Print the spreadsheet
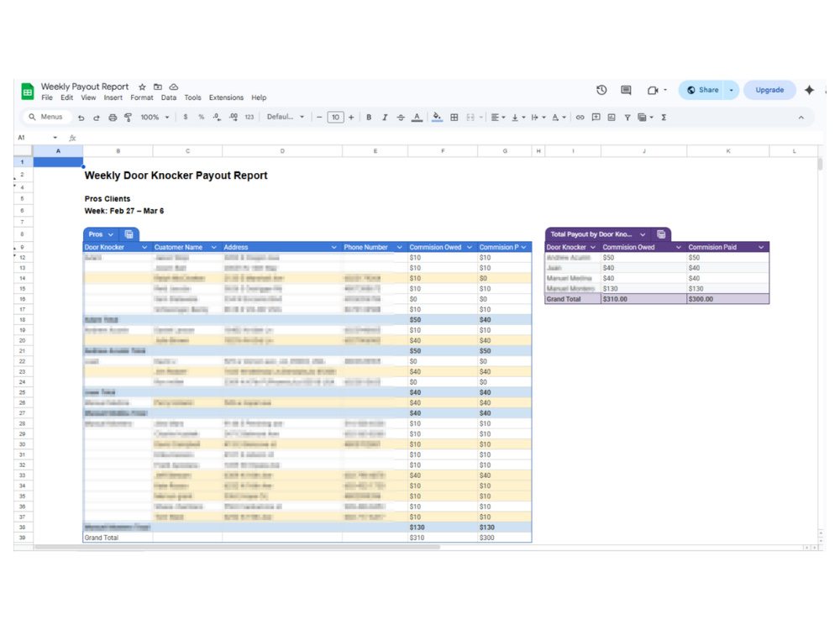Image resolution: width=840 pixels, height=630 pixels. pyautogui.click(x=113, y=118)
